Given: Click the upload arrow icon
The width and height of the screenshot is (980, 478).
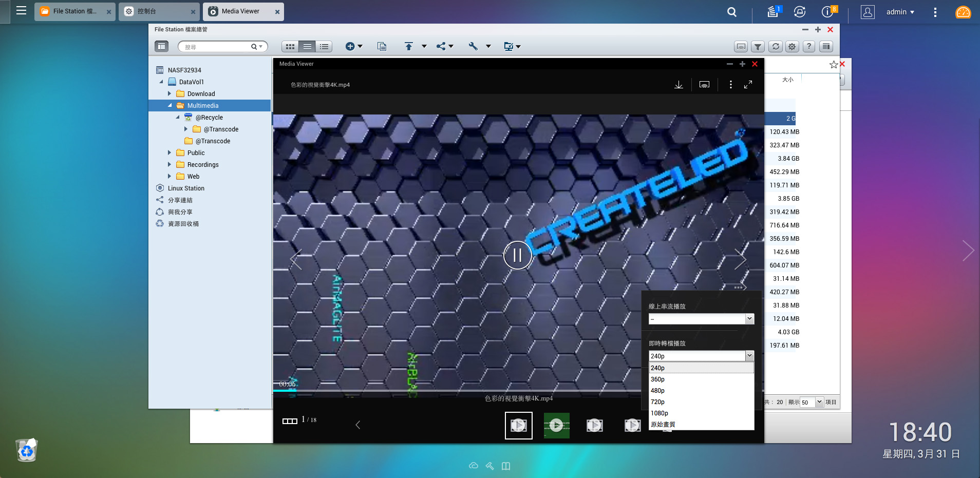Looking at the screenshot, I should [x=409, y=46].
